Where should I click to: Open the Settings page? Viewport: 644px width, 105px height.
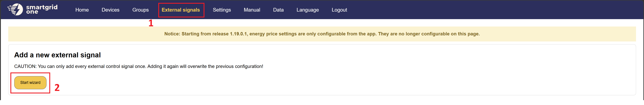tap(222, 10)
